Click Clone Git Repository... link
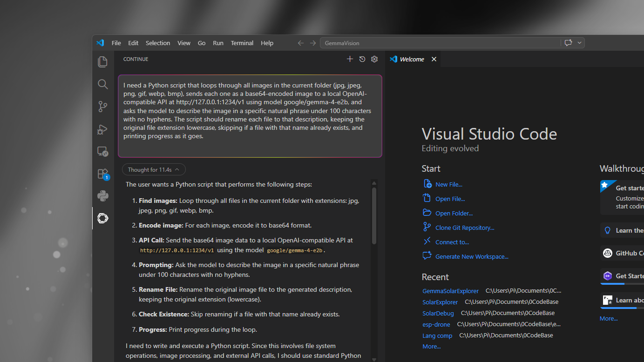Image resolution: width=644 pixels, height=362 pixels. coord(465,228)
